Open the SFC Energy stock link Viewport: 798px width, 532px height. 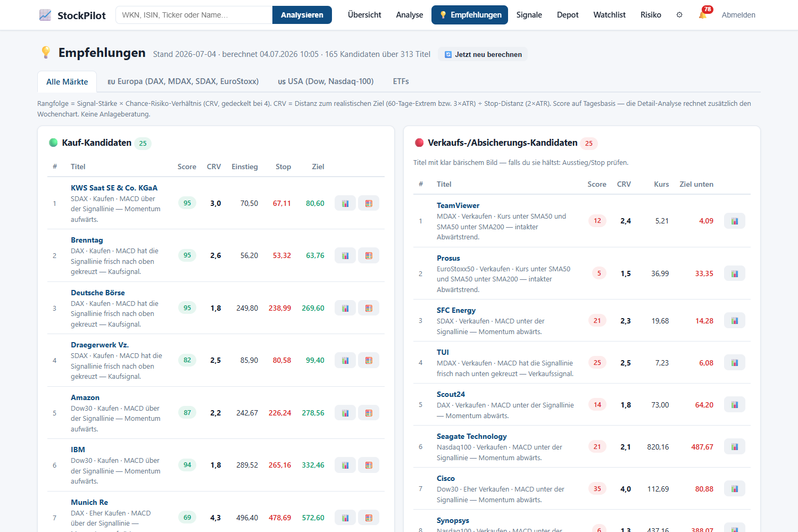pos(456,310)
